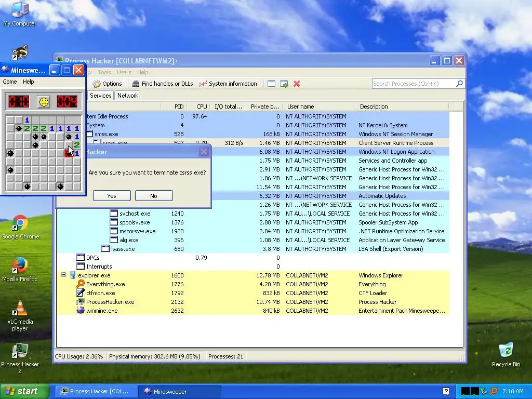
Task: Sort by the Private bytes column header
Action: (x=264, y=107)
